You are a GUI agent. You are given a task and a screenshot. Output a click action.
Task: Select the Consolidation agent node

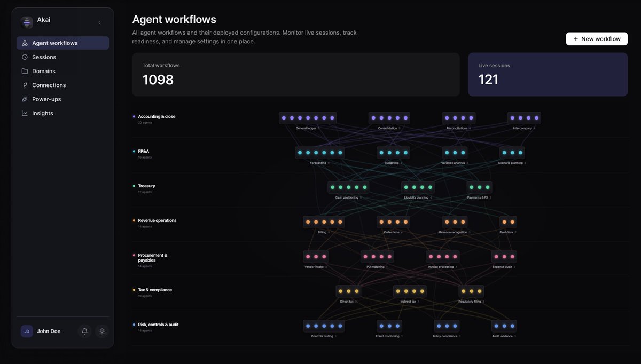pos(389,118)
